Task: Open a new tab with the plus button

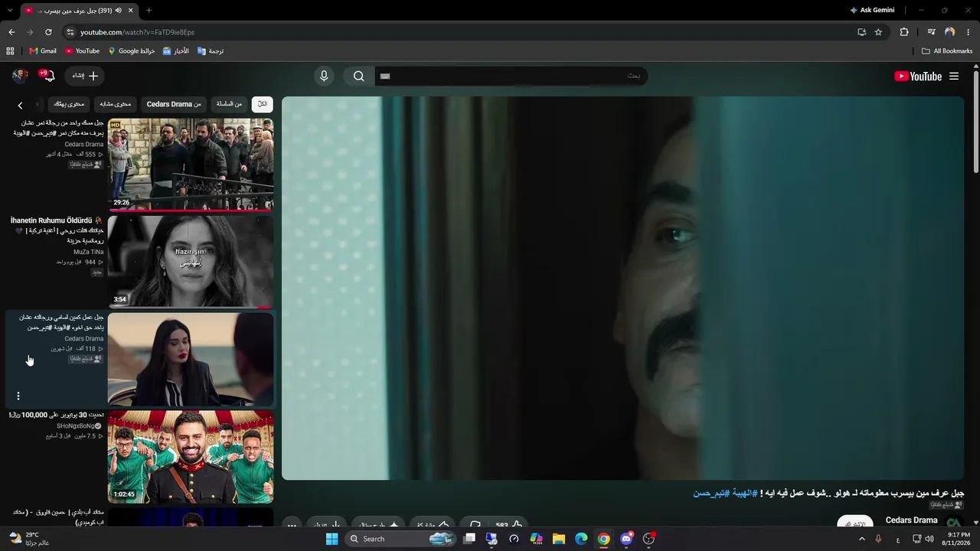Action: (149, 11)
